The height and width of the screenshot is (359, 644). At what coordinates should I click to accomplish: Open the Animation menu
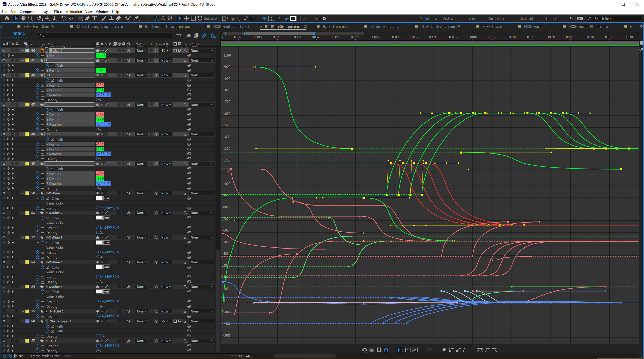pos(74,12)
